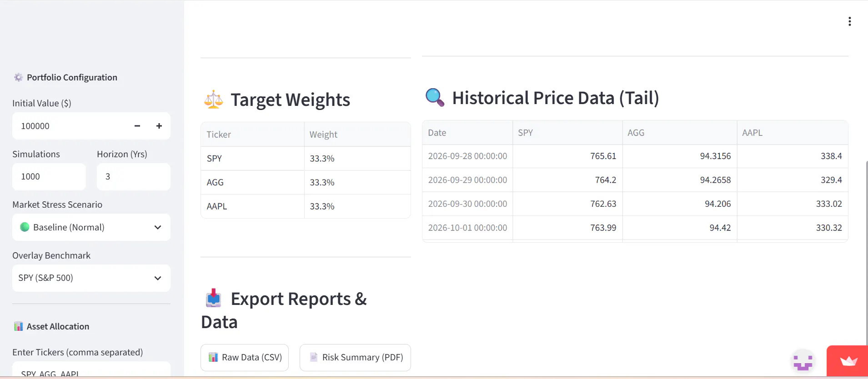The image size is (868, 379).
Task: Click the 329.4 AAPL price cell
Action: 793,180
